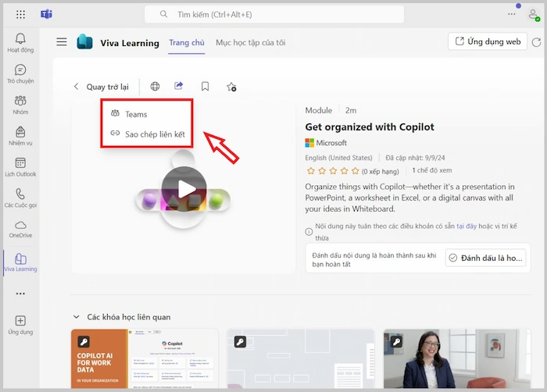Click the globe language icon
The width and height of the screenshot is (547, 392).
click(x=155, y=86)
